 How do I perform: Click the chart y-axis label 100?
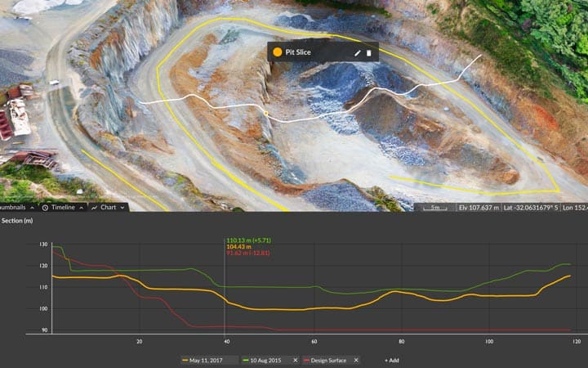[x=43, y=309]
